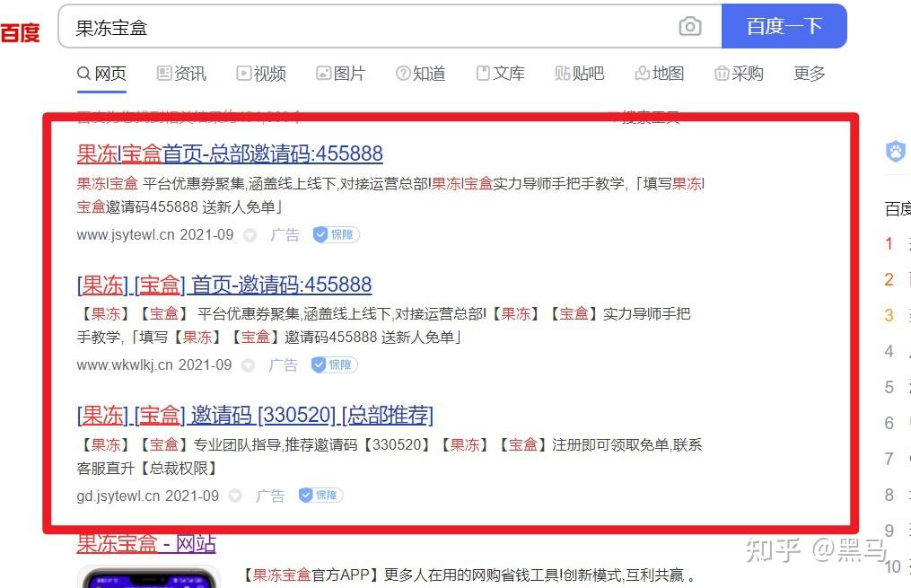Image resolution: width=911 pixels, height=588 pixels.
Task: Click the www.wkwlkj.cn URL text
Action: (x=125, y=364)
